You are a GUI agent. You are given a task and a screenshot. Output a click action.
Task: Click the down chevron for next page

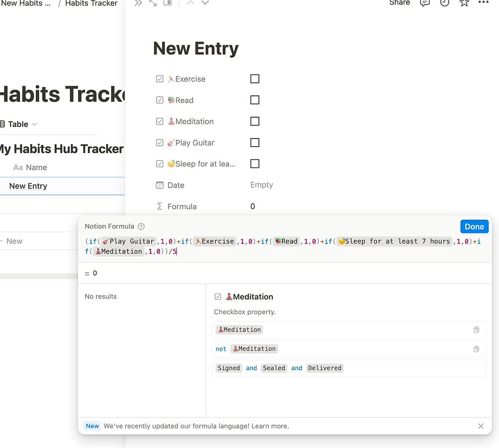pyautogui.click(x=205, y=3)
